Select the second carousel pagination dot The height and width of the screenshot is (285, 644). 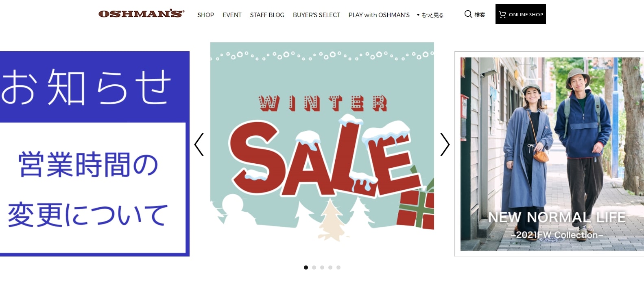click(x=314, y=267)
